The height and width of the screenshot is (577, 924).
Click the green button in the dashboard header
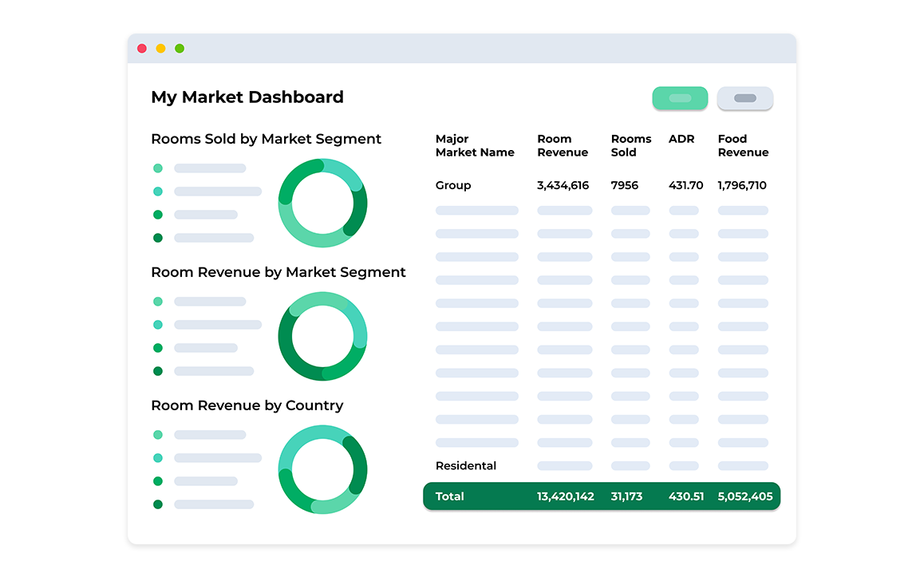[x=680, y=98]
